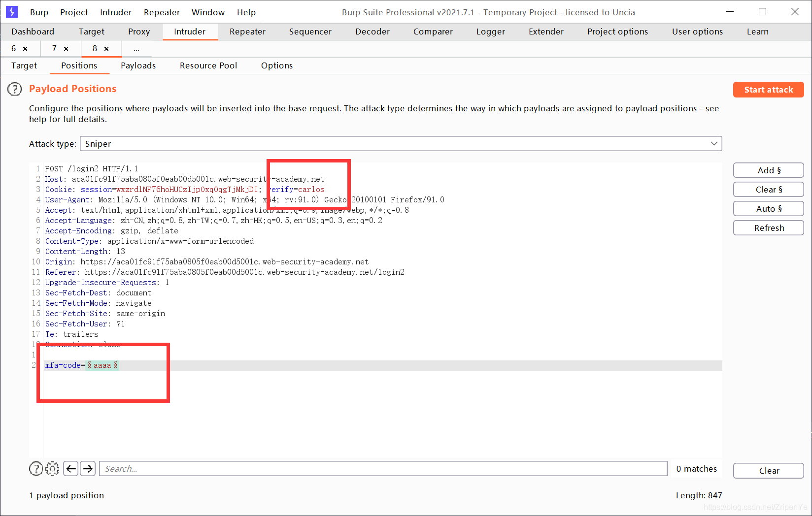Select the main Intruder tool tab

pos(190,32)
